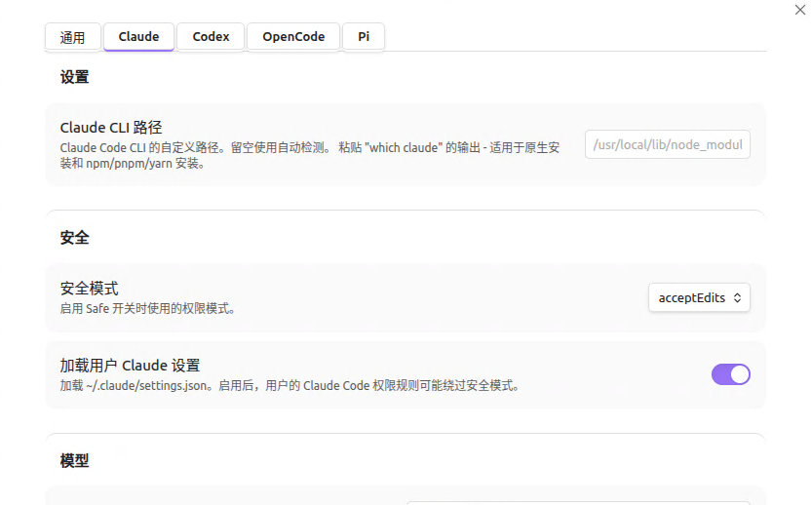Close the settings dialog with the X
This screenshot has width=812, height=505.
pos(799,10)
